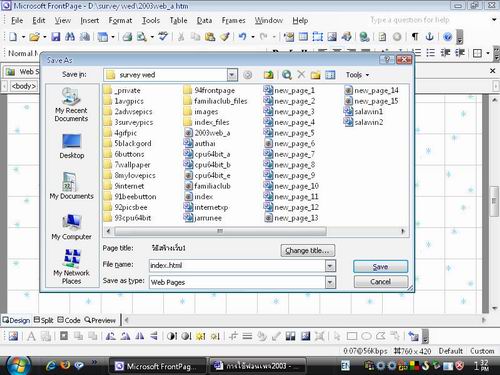Click the language indicator in system tray
Viewport: 500px width, 375px height.
(345, 366)
